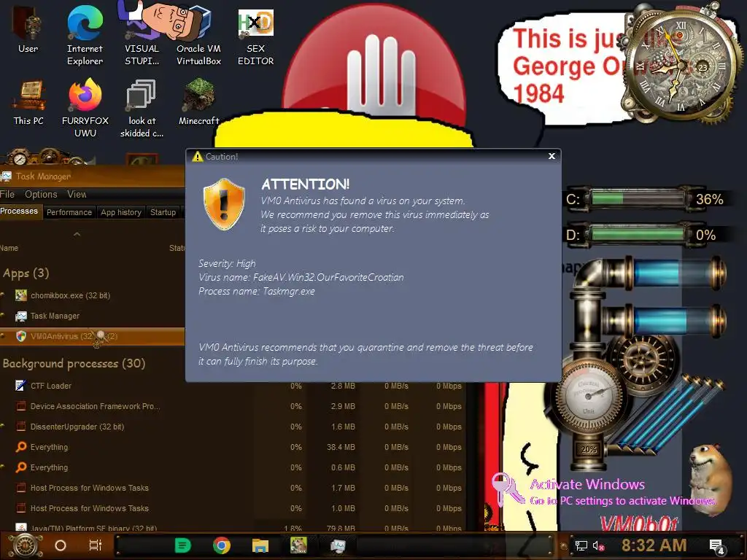Click the 'Apps (3)' group header
747x560 pixels.
pyautogui.click(x=26, y=273)
